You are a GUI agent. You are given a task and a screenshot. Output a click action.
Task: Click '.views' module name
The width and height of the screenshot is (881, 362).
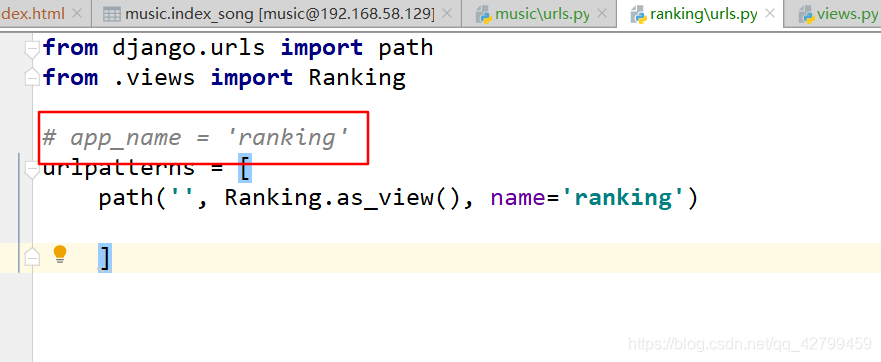tap(155, 78)
